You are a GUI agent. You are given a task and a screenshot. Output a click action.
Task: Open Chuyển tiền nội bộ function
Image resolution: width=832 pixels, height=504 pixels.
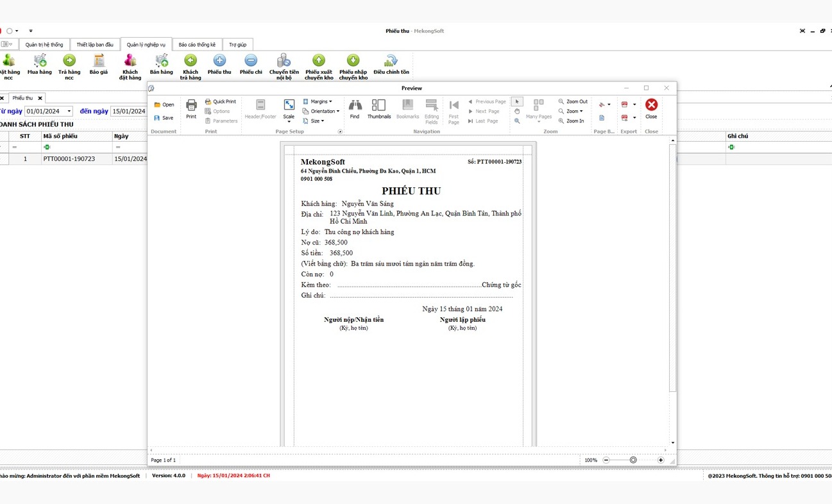coord(284,67)
